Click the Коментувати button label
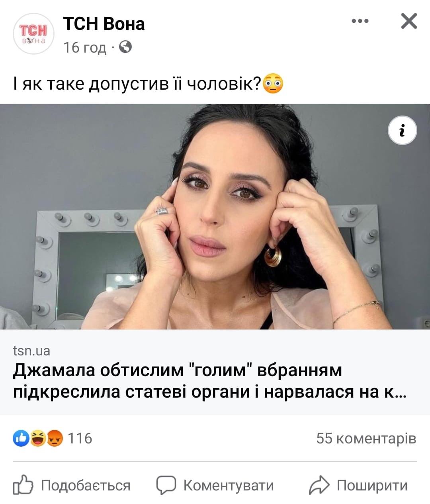Screen dimensions: 430x504 pos(229,485)
